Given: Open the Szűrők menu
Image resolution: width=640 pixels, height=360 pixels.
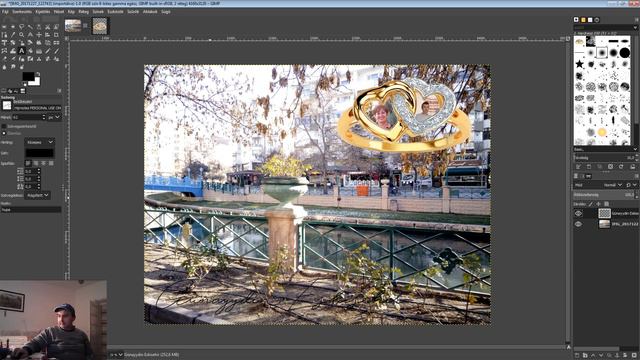Looking at the screenshot, I should (133, 12).
